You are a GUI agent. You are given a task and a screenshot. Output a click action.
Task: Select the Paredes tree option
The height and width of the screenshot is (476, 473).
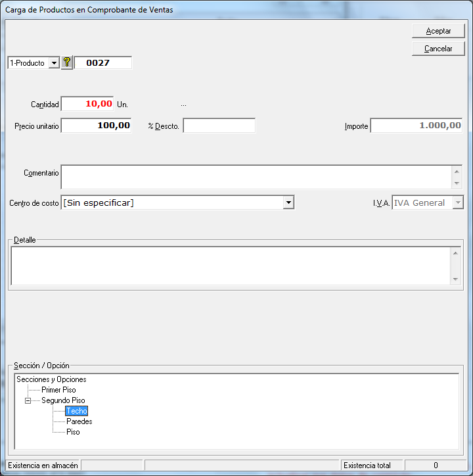click(x=79, y=421)
